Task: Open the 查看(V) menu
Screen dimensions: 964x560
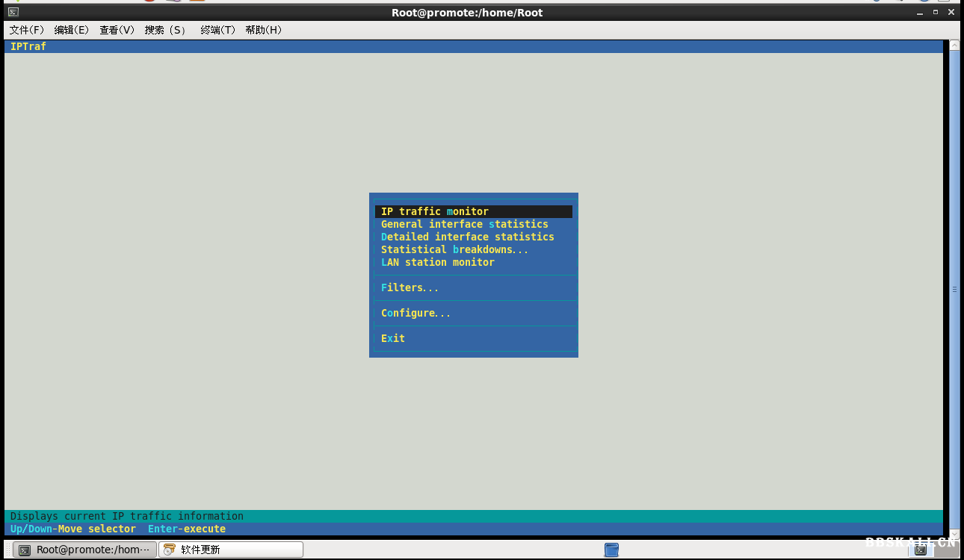Action: [x=117, y=30]
